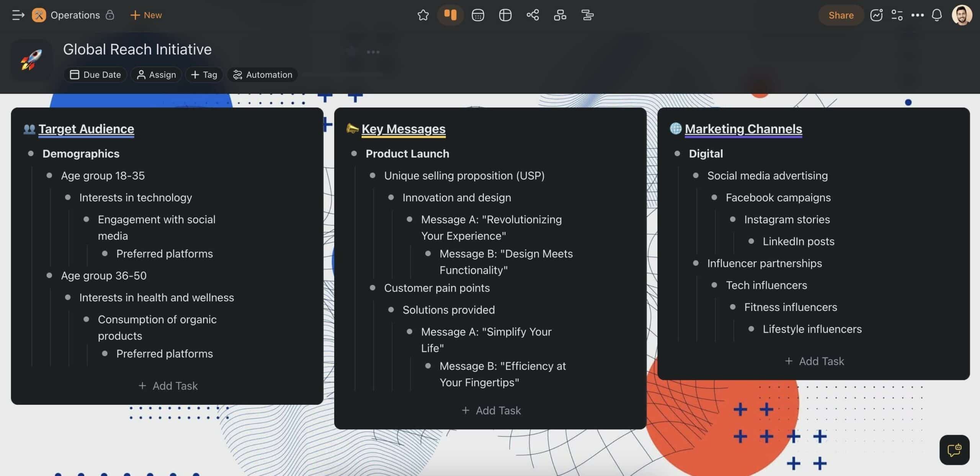Toggle the sidebar menu expander

[x=18, y=15]
